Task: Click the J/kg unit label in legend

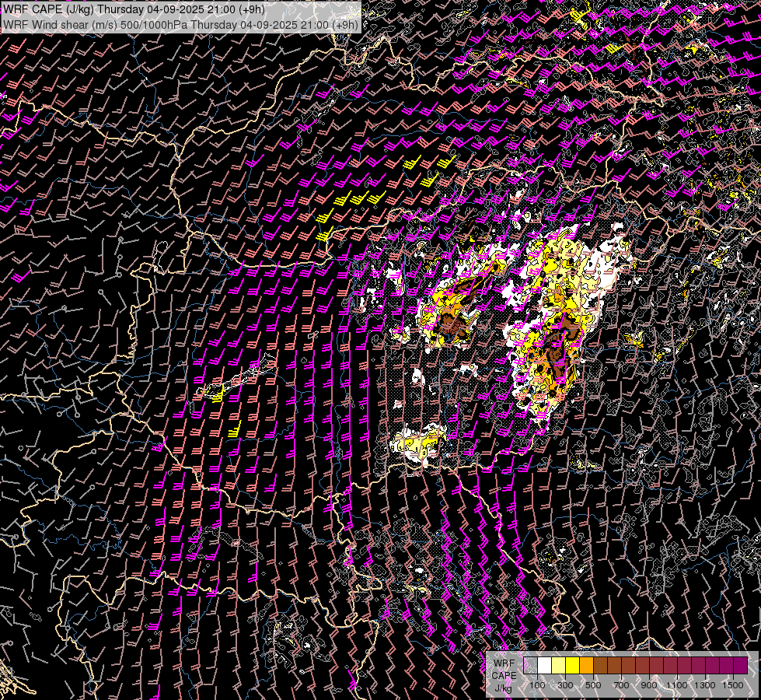Action: [503, 688]
